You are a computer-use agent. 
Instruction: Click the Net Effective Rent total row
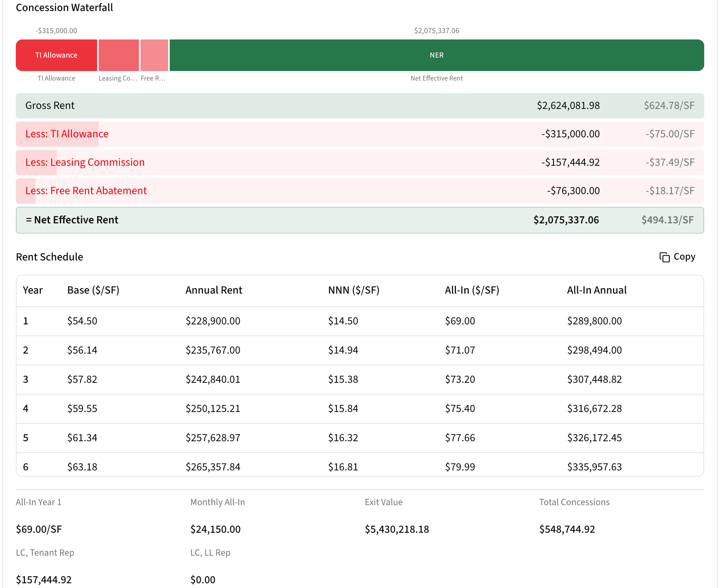pos(360,220)
